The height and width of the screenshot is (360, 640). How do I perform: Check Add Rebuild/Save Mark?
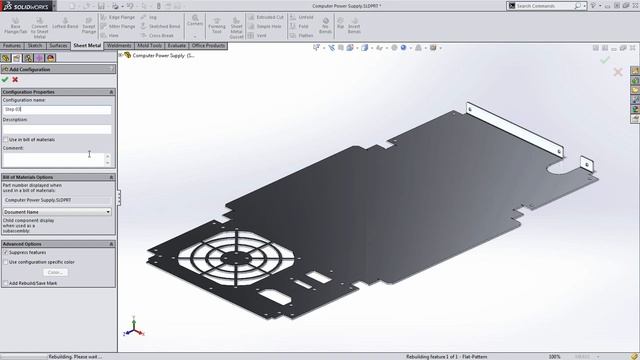click(x=6, y=283)
